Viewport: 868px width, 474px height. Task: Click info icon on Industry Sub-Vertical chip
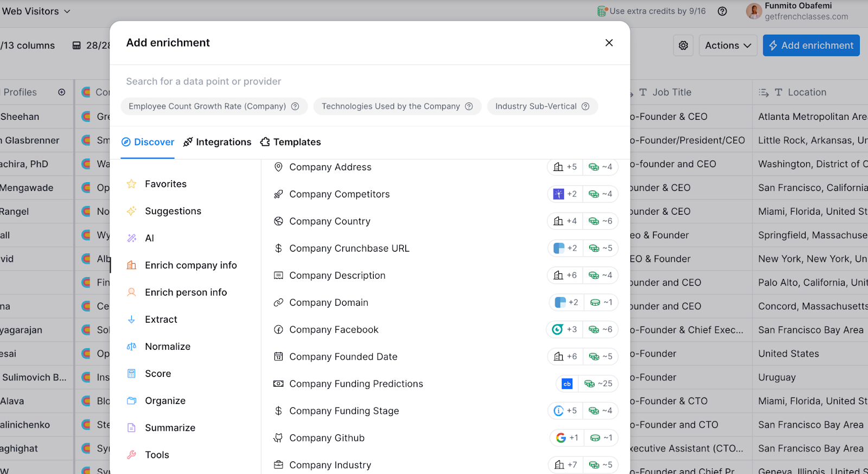[x=585, y=106]
